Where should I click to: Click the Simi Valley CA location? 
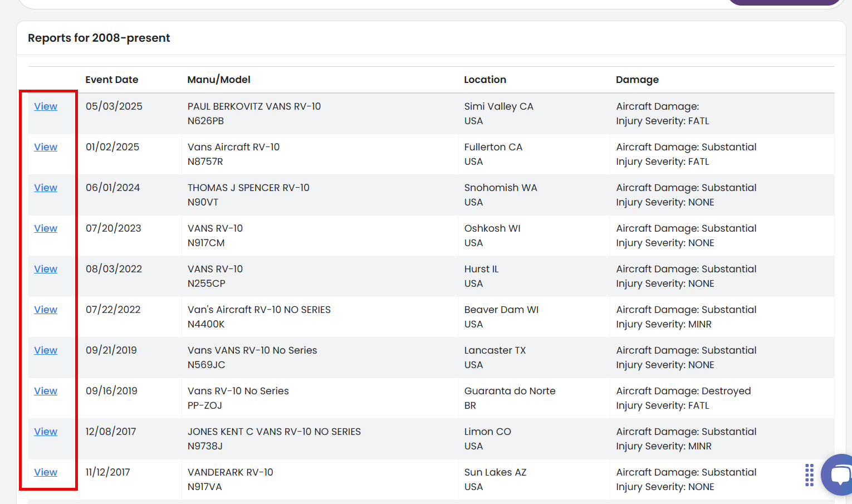tap(499, 106)
